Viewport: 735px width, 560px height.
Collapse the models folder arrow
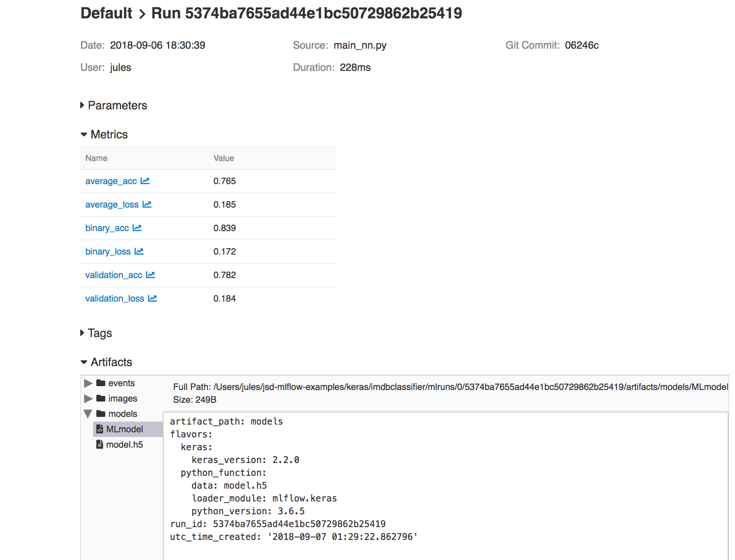(88, 414)
